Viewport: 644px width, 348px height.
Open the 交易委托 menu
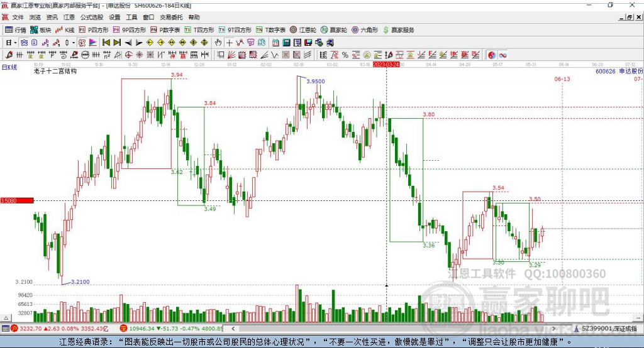click(171, 17)
